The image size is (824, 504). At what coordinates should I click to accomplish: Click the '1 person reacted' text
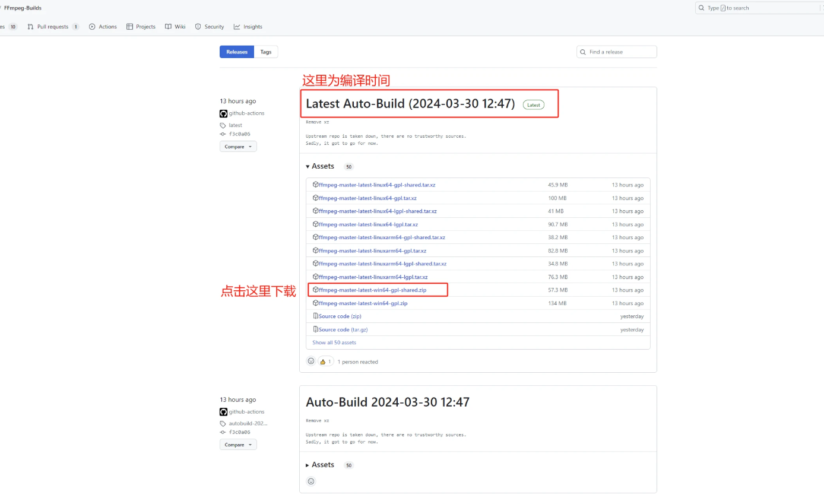tap(357, 362)
